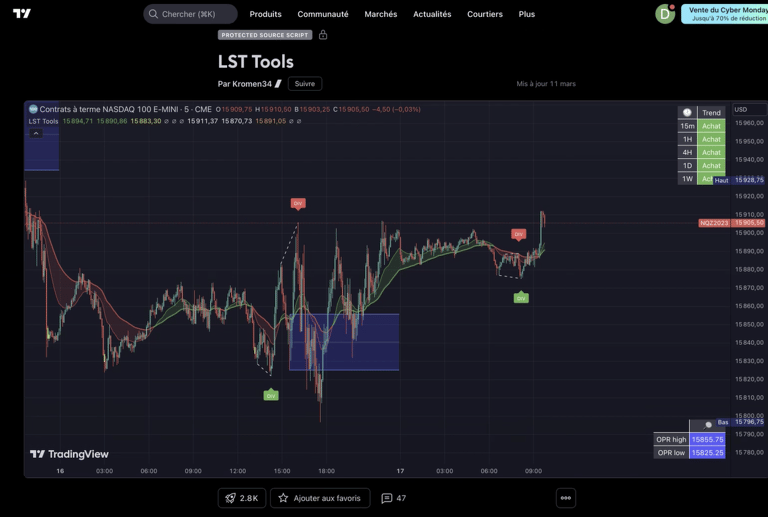The width and height of the screenshot is (768, 517).
Task: Click the red DIV marker above 15:00 peak
Action: (298, 204)
